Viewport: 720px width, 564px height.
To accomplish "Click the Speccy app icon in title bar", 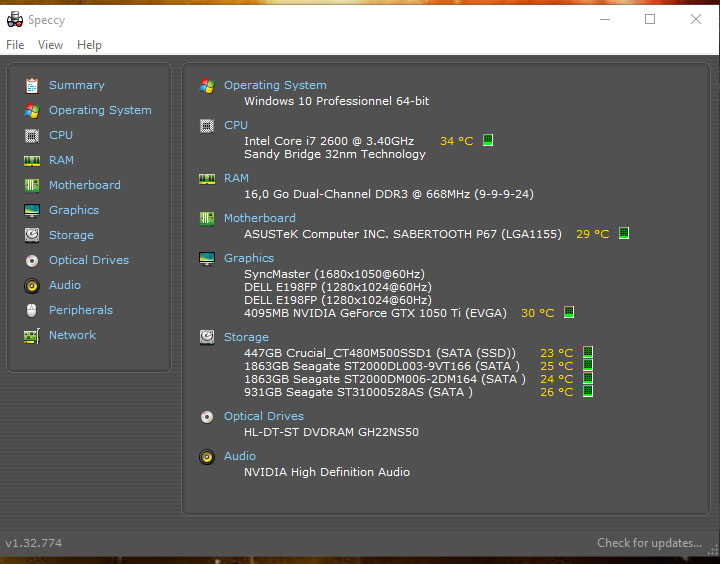I will click(15, 20).
